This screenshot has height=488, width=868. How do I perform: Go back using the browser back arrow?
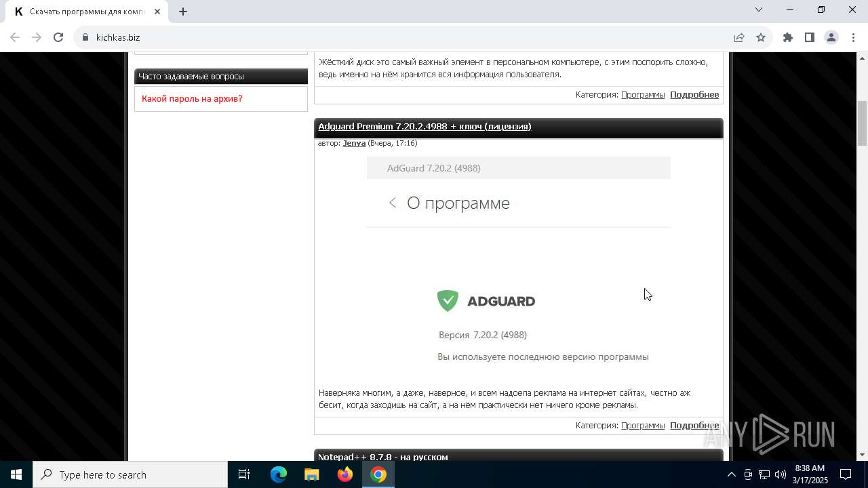[15, 37]
